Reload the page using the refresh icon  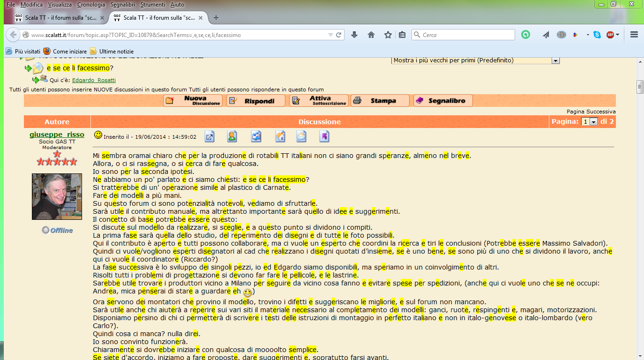click(x=339, y=35)
